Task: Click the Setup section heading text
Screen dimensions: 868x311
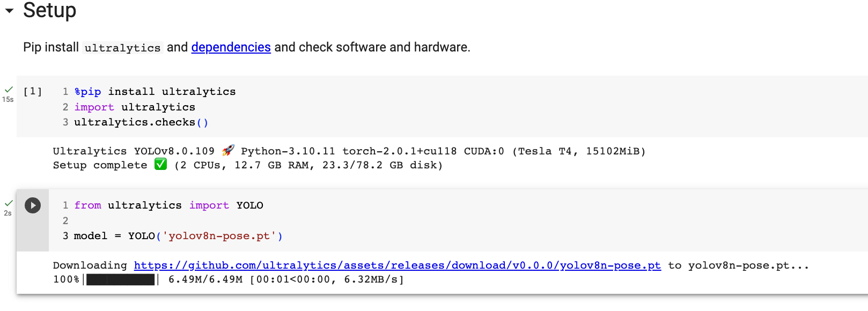Action: coord(49,10)
